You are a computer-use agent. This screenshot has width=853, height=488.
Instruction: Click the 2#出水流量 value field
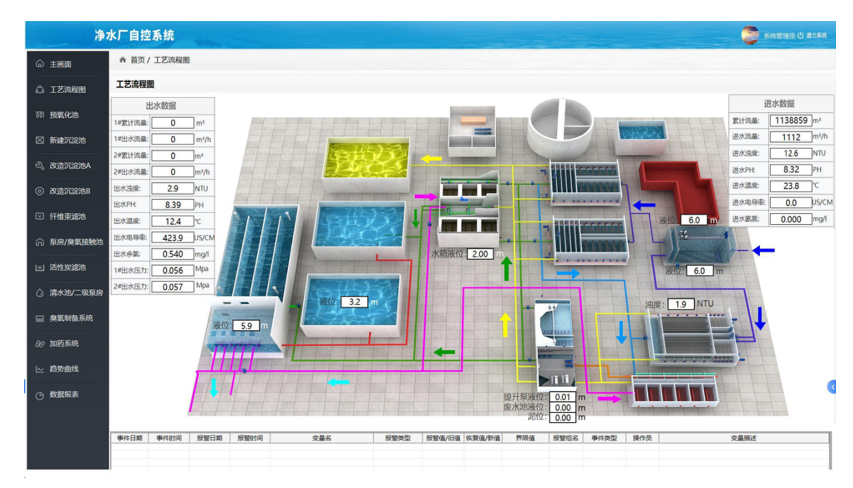coord(172,172)
